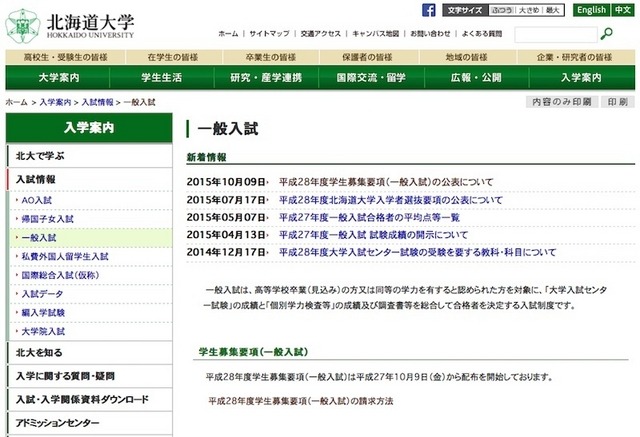Open the お問い合わせ link

tap(430, 34)
